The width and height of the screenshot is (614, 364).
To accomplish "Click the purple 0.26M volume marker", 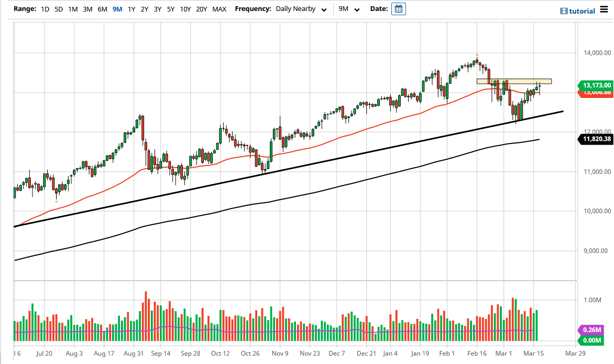I will tap(591, 330).
